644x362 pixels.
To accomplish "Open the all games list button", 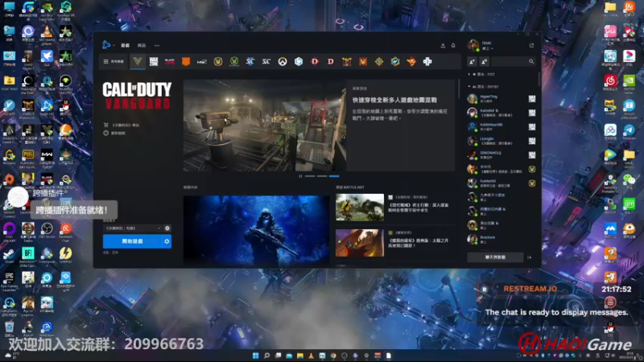I will pos(114,62).
